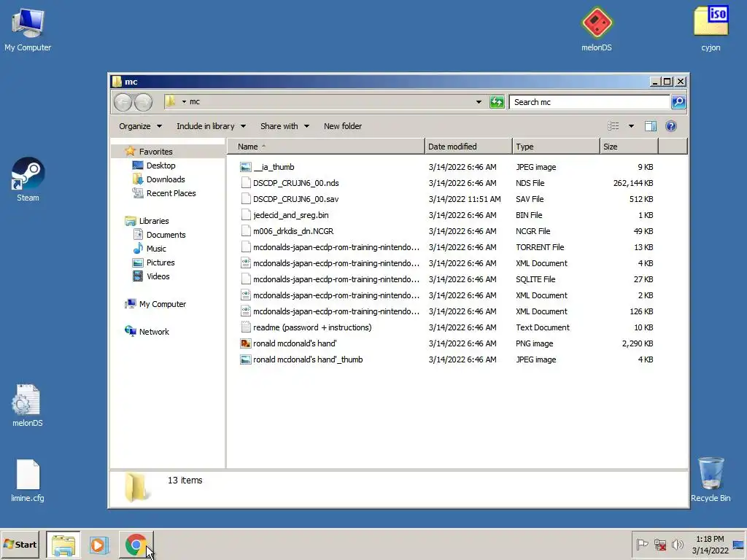Expand the address bar history dropdown

(x=479, y=102)
